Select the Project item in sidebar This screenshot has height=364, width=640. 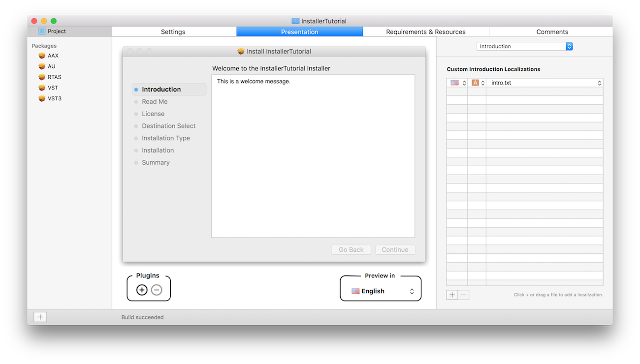57,31
